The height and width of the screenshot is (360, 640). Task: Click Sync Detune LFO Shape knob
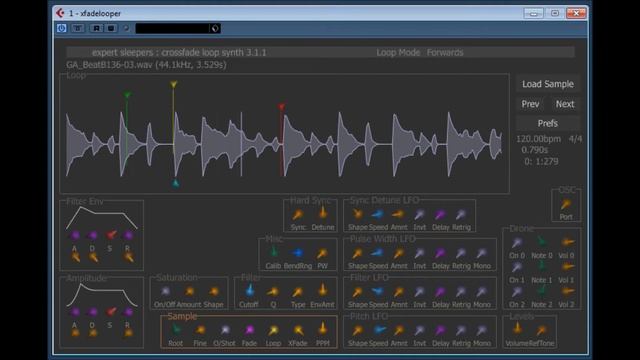click(358, 214)
